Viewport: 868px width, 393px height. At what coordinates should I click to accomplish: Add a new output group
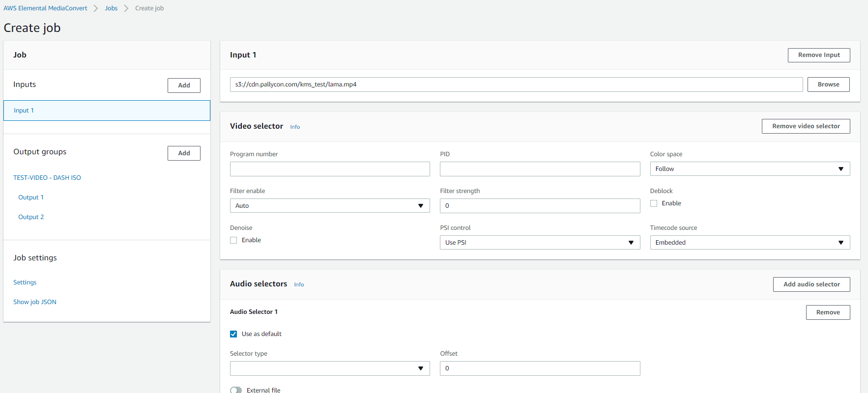[184, 153]
